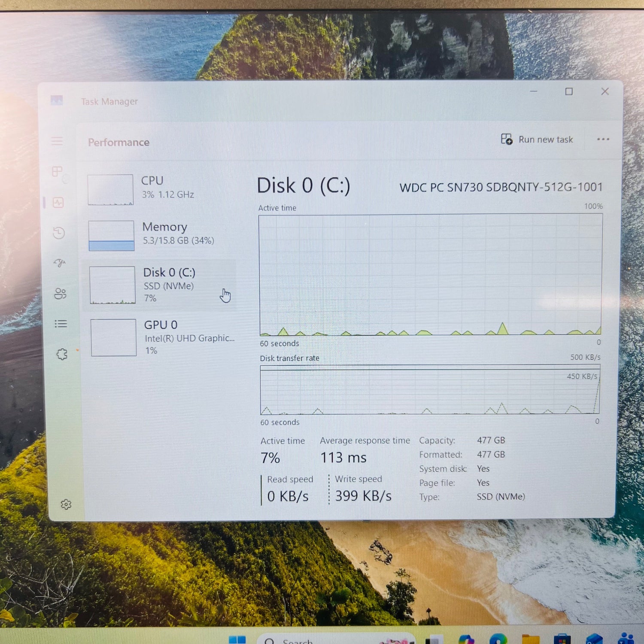Image resolution: width=644 pixels, height=644 pixels.
Task: Open File Explorer from the taskbar
Action: (531, 640)
